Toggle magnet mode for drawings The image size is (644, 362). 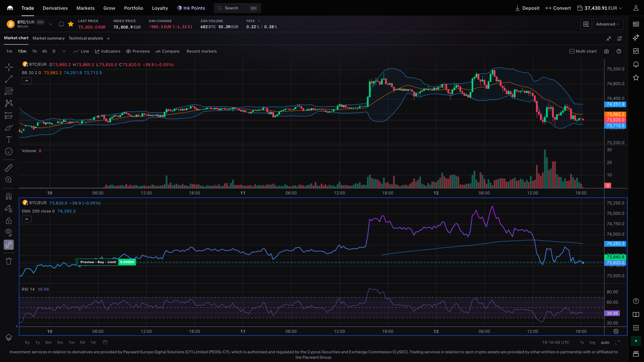point(9,196)
